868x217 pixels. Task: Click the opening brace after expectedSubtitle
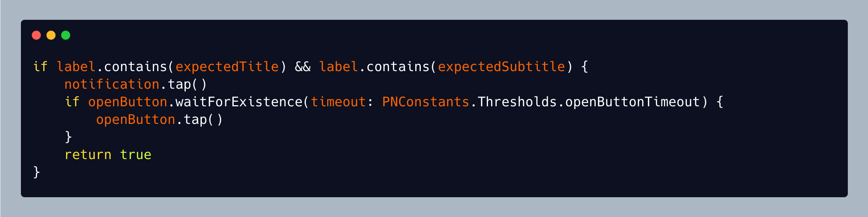pyautogui.click(x=584, y=67)
